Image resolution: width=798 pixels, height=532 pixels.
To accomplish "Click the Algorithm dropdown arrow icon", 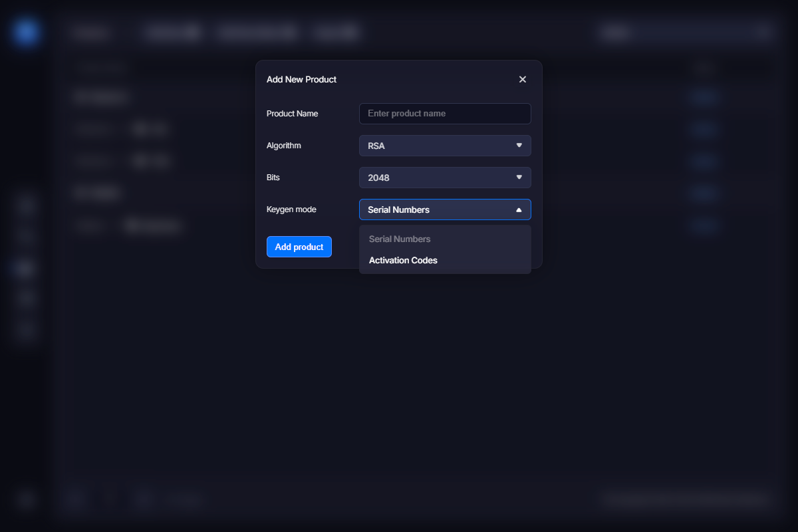I will (519, 146).
